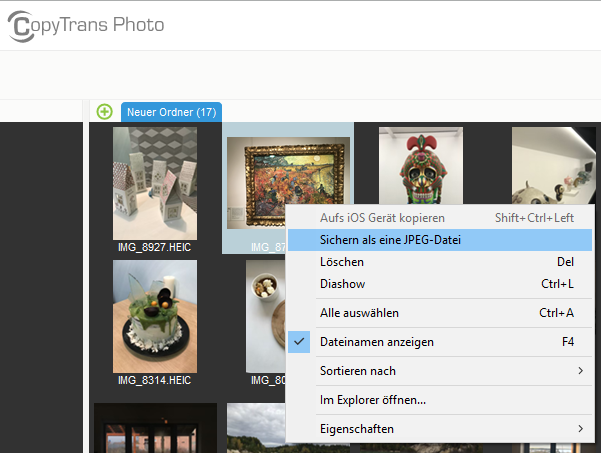Open Im Explorer öffnen... entry
Viewport: 601px width, 453px height.
[x=440, y=400]
